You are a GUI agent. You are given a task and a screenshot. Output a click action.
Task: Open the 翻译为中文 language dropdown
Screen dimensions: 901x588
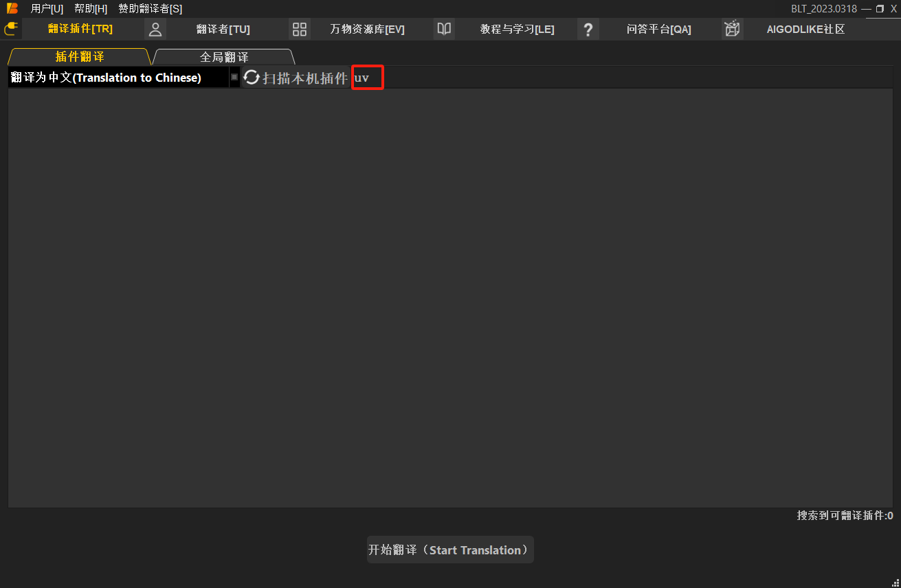pyautogui.click(x=124, y=78)
